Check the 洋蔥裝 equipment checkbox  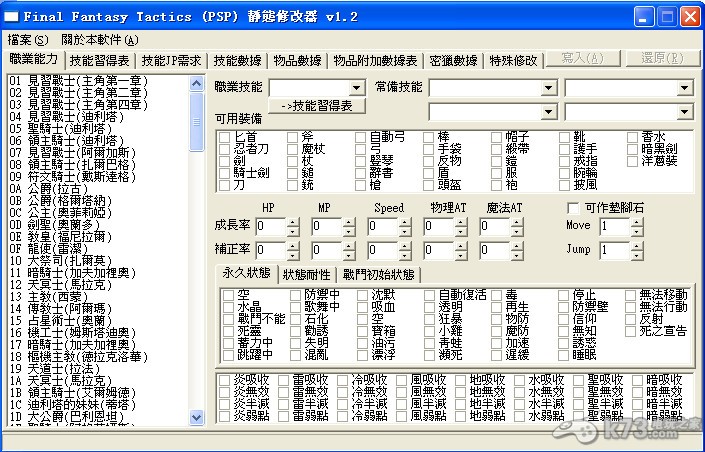point(633,161)
